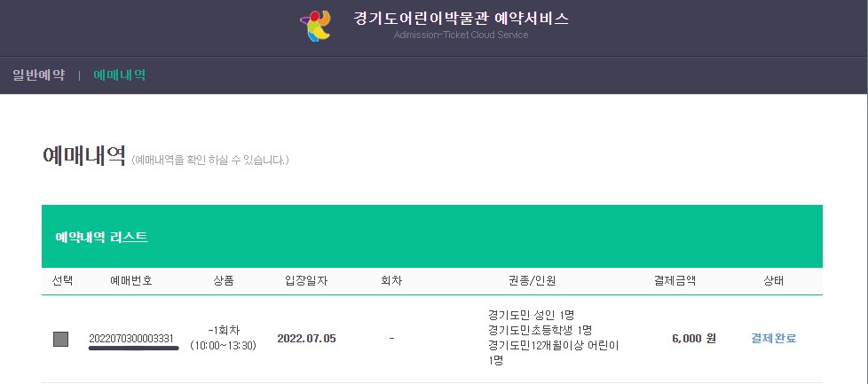Click the 입장일자 column header
Viewport: 868px width, 384px height.
pyautogui.click(x=306, y=281)
